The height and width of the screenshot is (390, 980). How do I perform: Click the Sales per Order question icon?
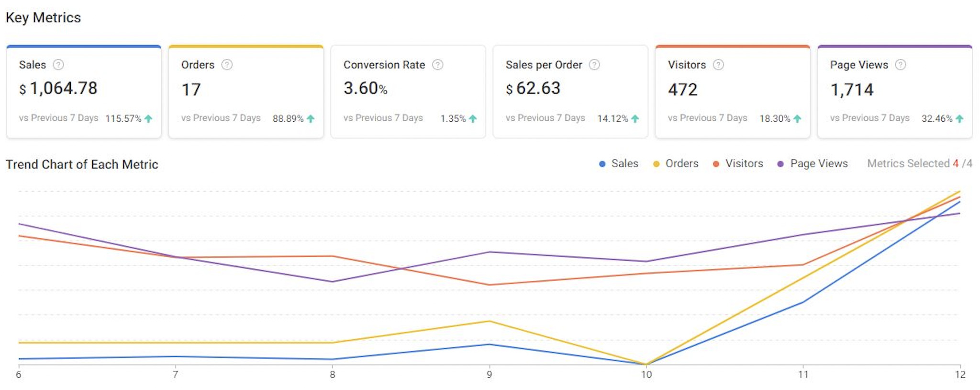click(594, 65)
